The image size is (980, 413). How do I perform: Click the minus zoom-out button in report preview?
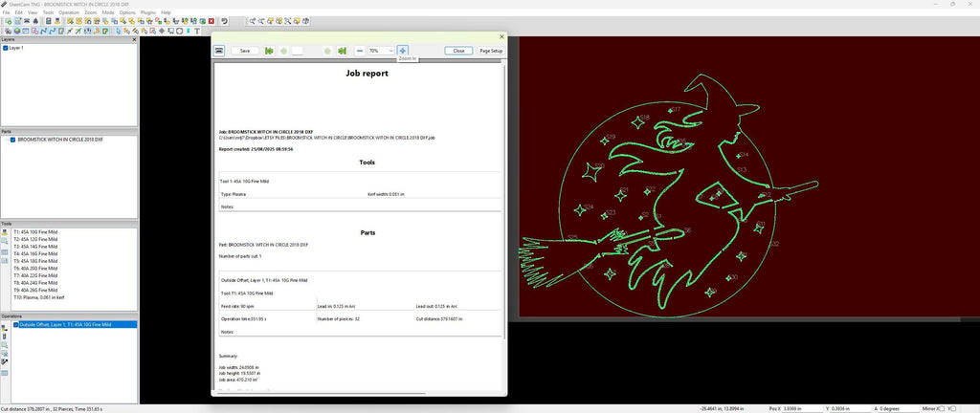pyautogui.click(x=360, y=51)
